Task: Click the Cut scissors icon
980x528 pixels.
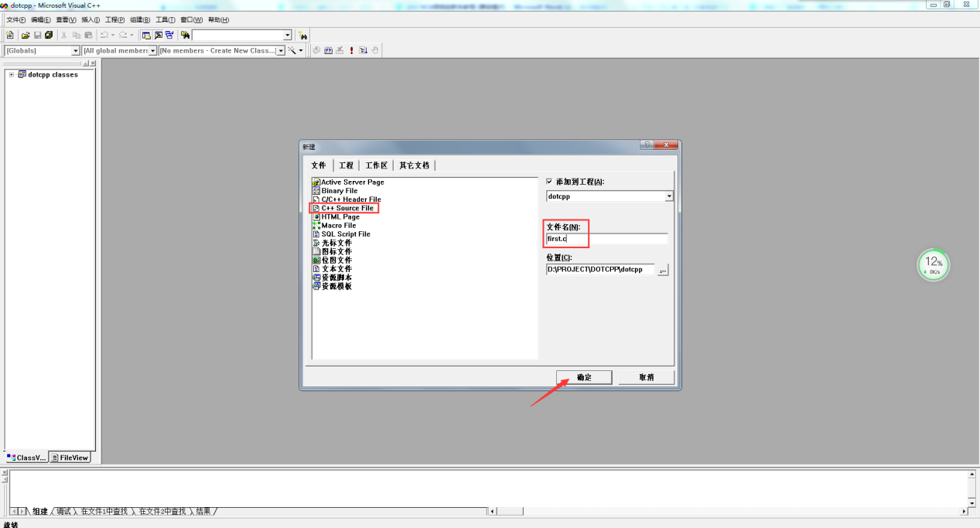Action: point(63,35)
